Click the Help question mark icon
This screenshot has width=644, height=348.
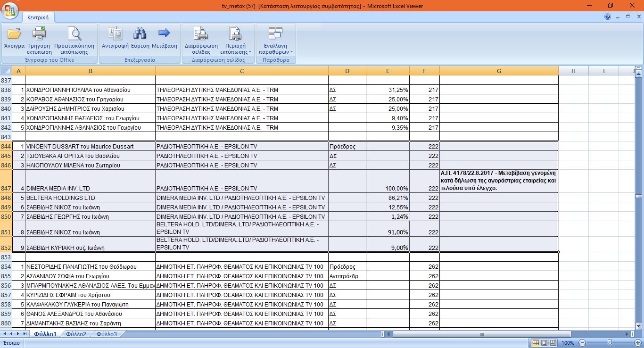[608, 17]
